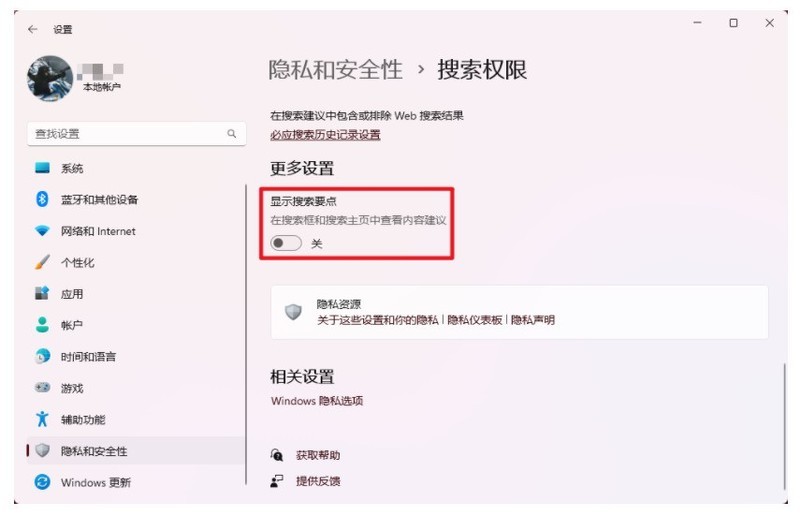Click the accessibility figure icon for 辅助功能
This screenshot has height=516, width=800.
[42, 419]
